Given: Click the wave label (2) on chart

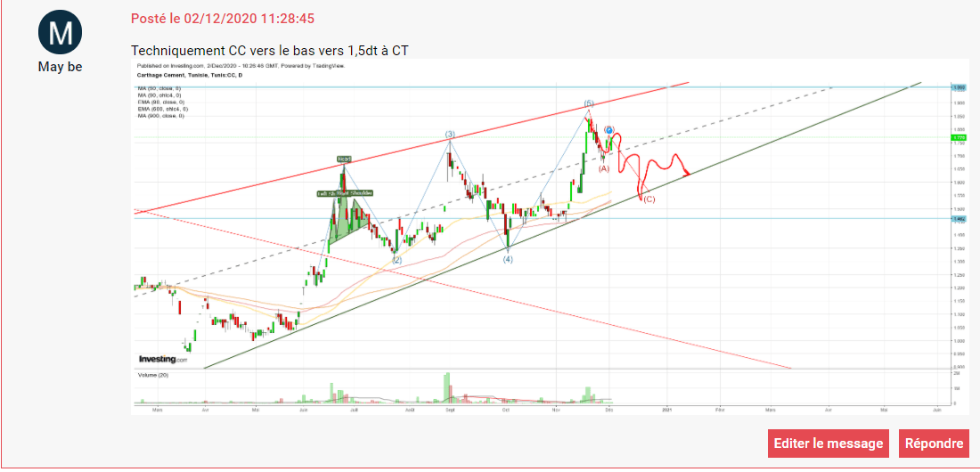Looking at the screenshot, I should 396,259.
